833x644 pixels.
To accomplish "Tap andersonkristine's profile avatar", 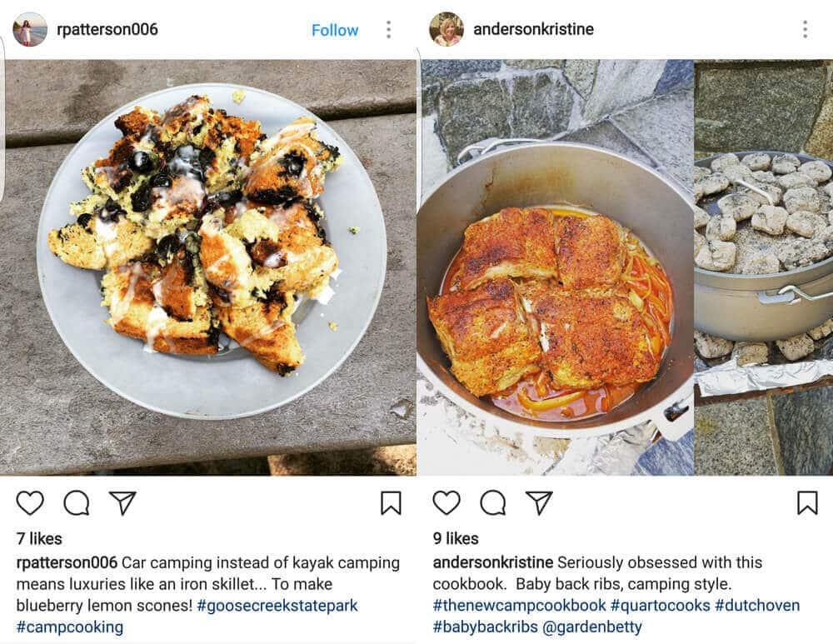I will (x=446, y=30).
